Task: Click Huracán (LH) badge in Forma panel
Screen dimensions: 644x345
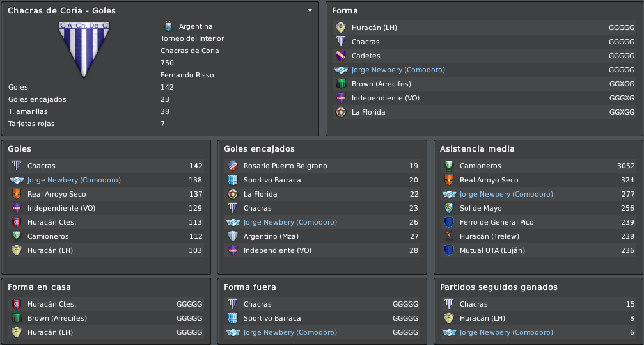Action: pos(340,28)
